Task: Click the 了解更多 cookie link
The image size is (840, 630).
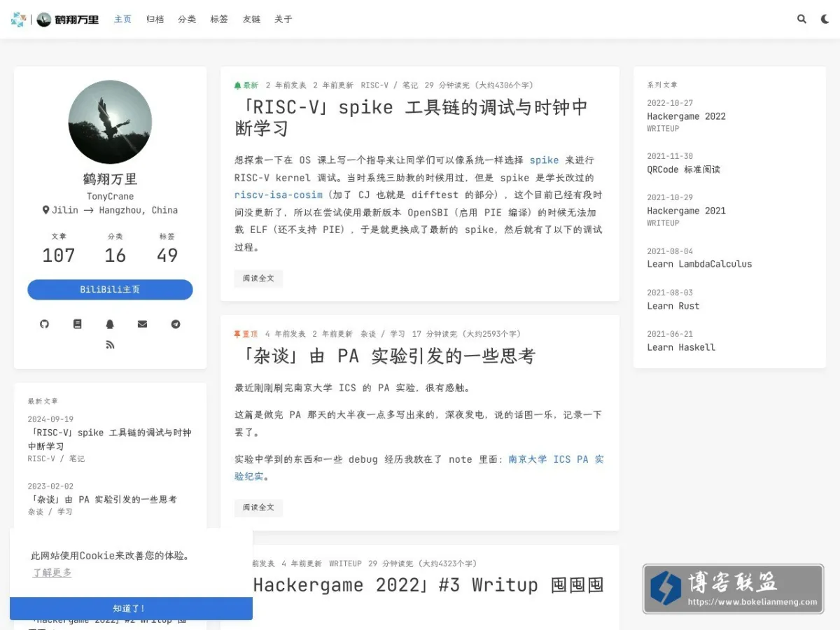Action: [52, 573]
